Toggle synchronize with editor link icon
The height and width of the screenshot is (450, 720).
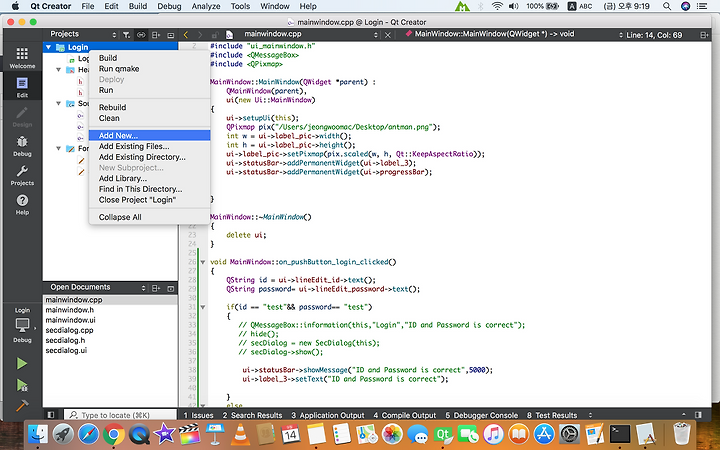(141, 35)
